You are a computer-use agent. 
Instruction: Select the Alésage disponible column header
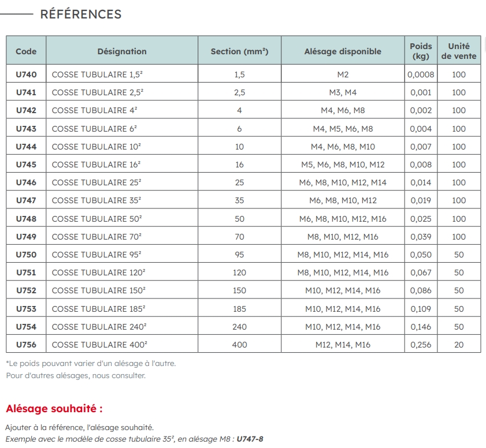tap(343, 51)
